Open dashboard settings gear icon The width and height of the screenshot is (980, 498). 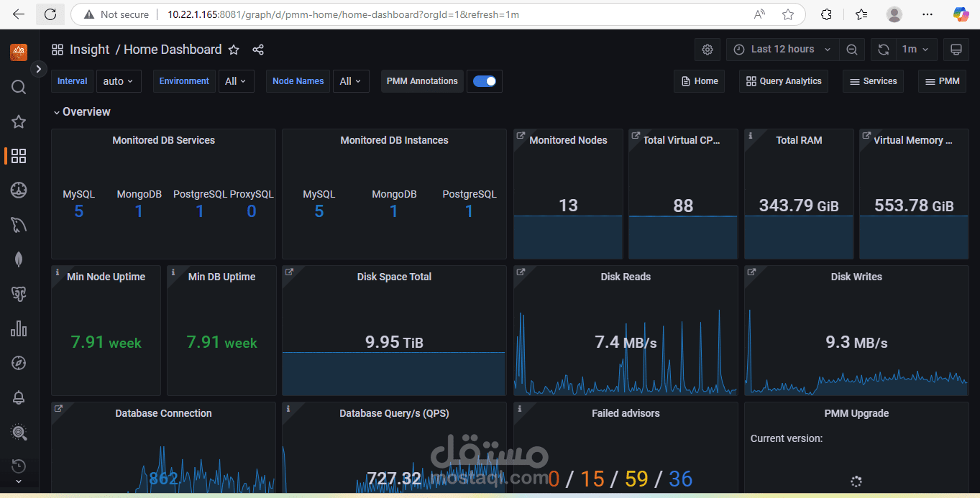(707, 50)
